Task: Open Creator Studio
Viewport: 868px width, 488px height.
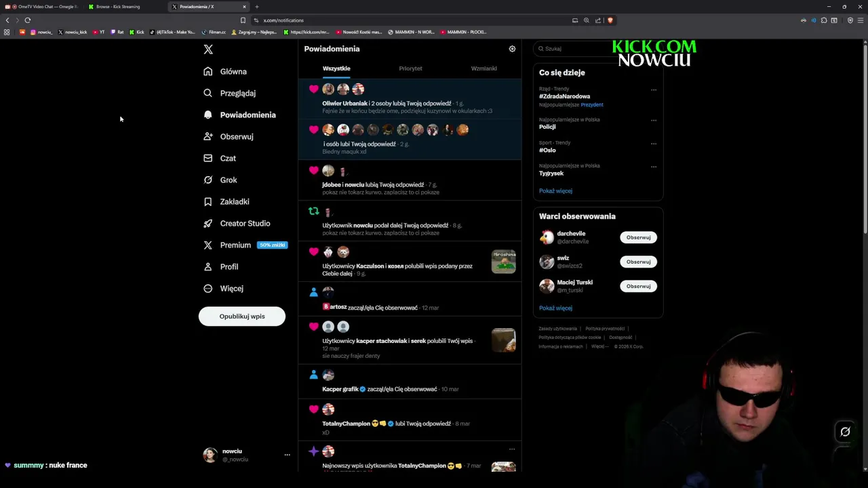Action: [x=237, y=223]
